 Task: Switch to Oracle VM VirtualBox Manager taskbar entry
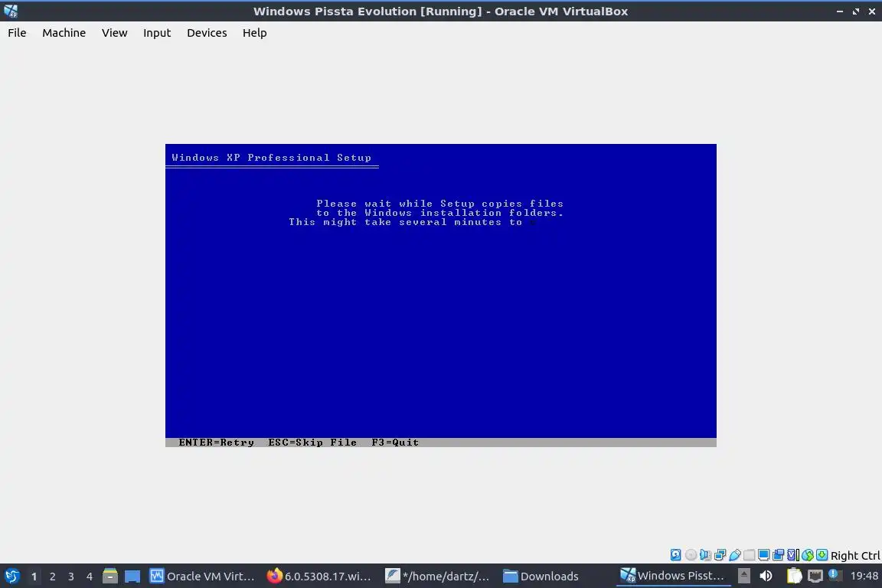pyautogui.click(x=202, y=577)
